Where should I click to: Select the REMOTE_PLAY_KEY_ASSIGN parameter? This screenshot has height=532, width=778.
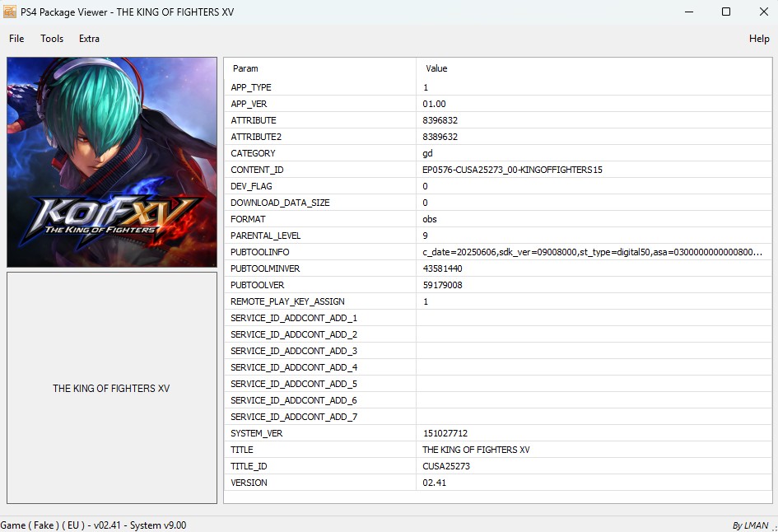pyautogui.click(x=287, y=301)
